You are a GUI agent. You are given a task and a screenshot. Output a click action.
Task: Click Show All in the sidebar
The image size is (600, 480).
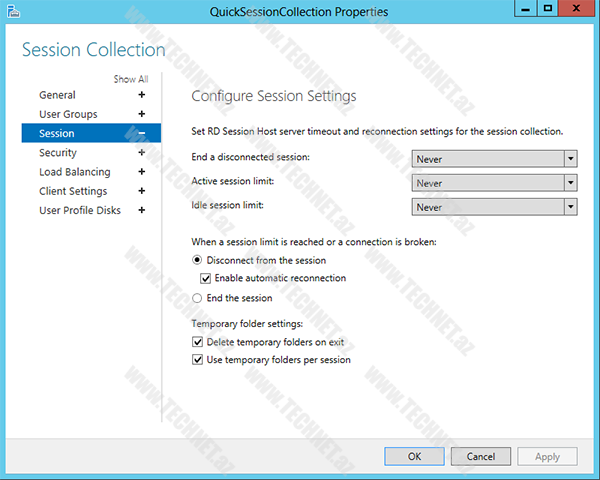[130, 79]
